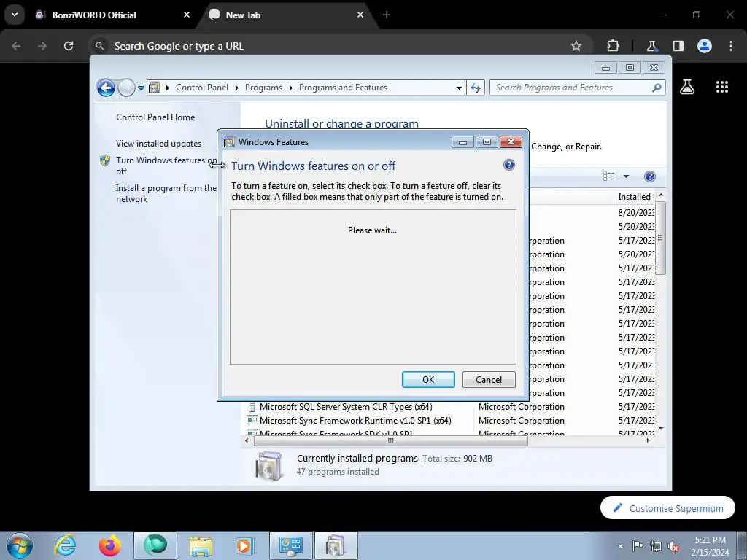The width and height of the screenshot is (747, 560).
Task: Bookmark the page with the star icon
Action: 576,46
